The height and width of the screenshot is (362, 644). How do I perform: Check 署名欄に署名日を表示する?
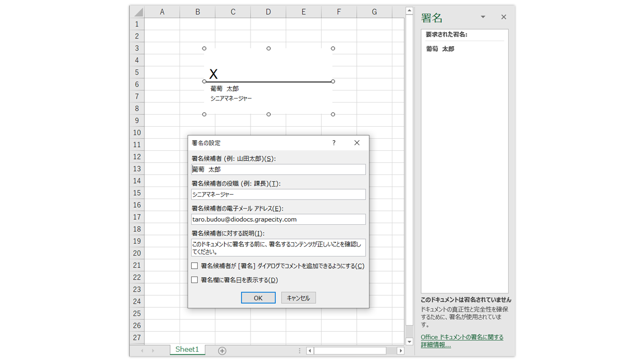click(x=195, y=280)
